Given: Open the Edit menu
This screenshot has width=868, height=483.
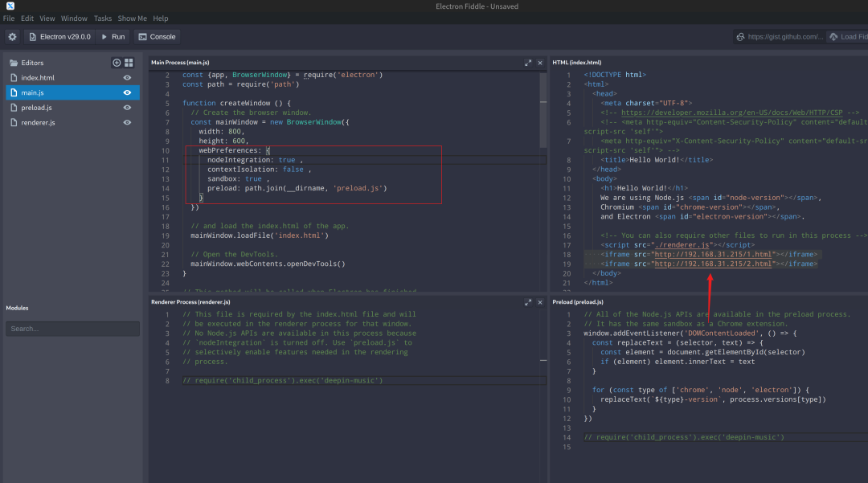Looking at the screenshot, I should (x=27, y=18).
